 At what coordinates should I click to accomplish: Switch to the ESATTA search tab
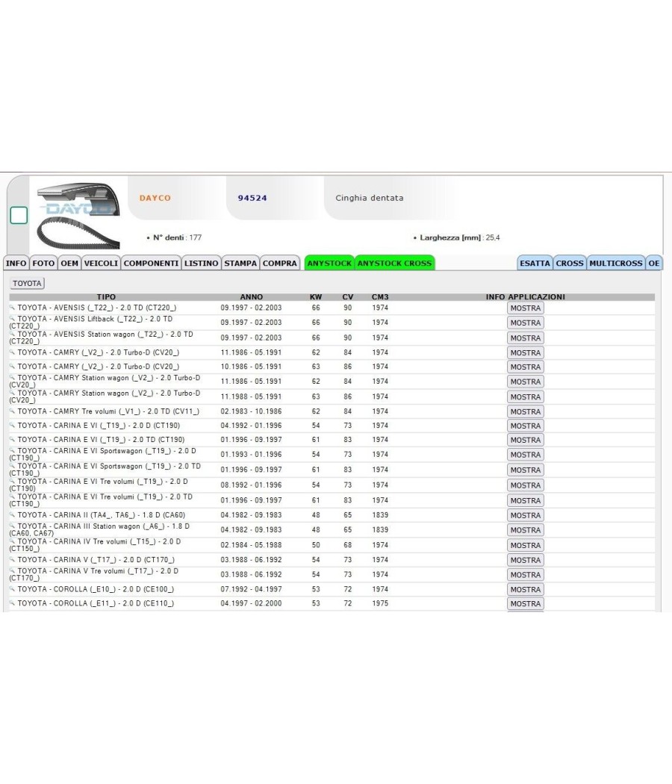[x=535, y=263]
